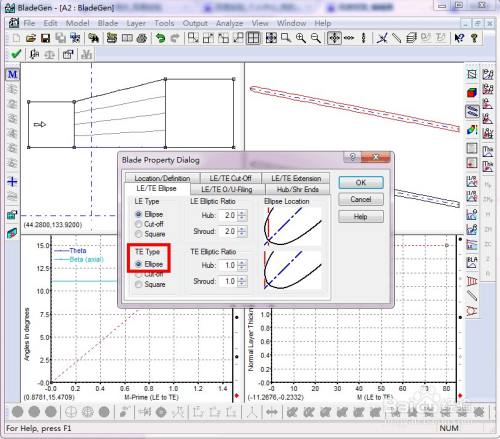Switch to Hub/Shr Ends tab

point(298,189)
